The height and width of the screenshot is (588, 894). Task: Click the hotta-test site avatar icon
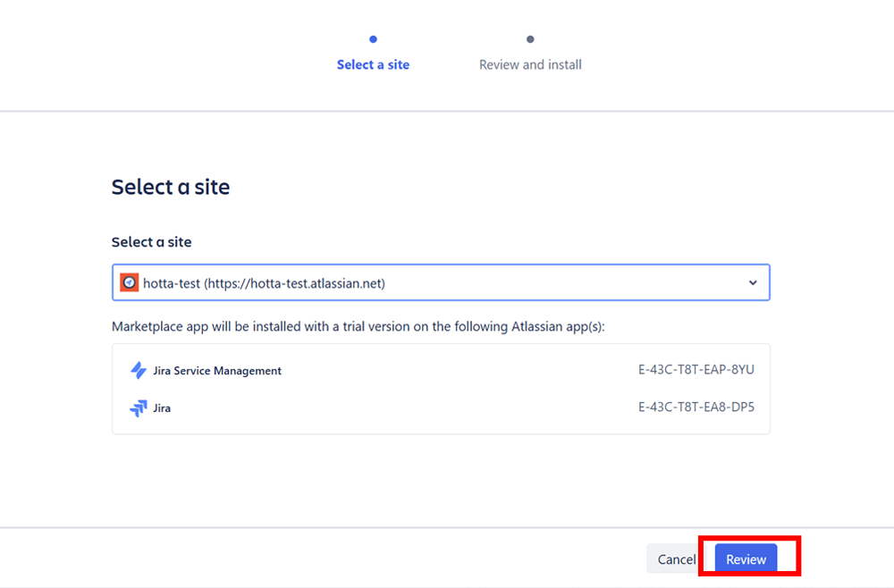[130, 282]
